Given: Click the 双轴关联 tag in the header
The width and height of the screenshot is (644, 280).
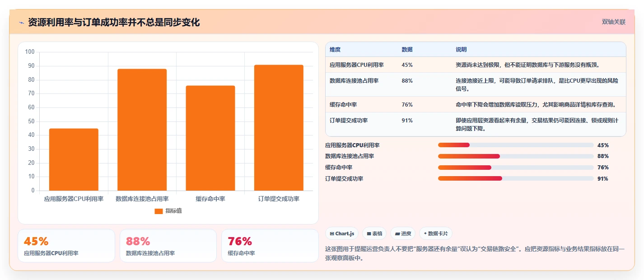Looking at the screenshot, I should (614, 22).
